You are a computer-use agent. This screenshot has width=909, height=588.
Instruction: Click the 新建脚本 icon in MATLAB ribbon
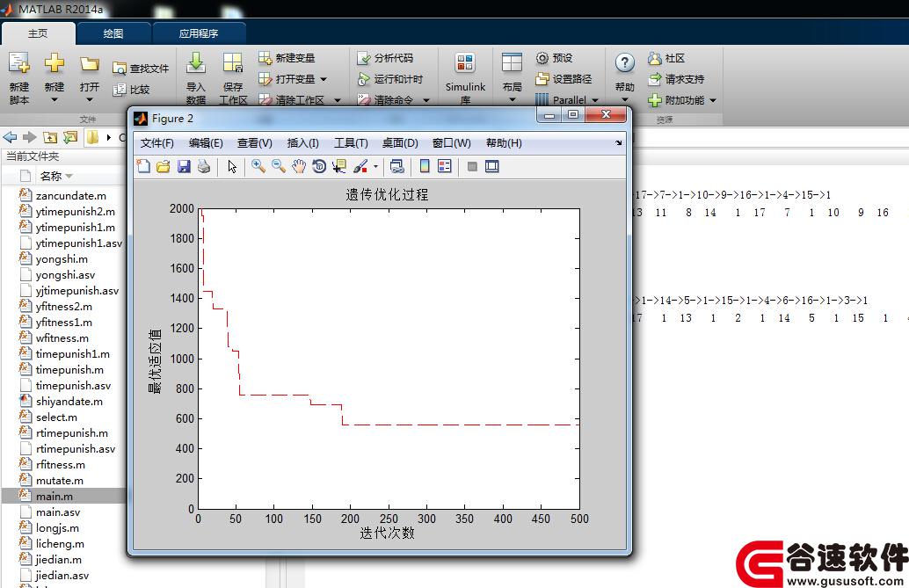pyautogui.click(x=19, y=65)
